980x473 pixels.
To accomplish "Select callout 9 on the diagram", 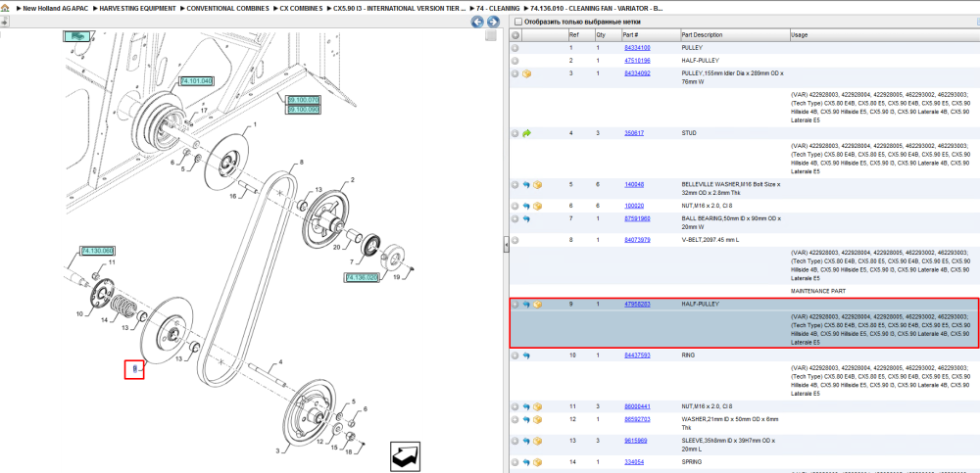I will [134, 370].
